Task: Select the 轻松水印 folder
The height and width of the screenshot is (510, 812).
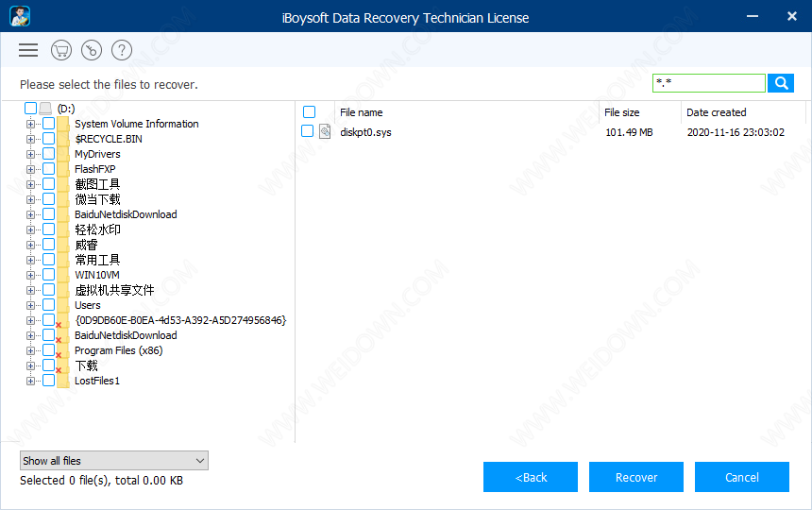Action: coord(97,229)
